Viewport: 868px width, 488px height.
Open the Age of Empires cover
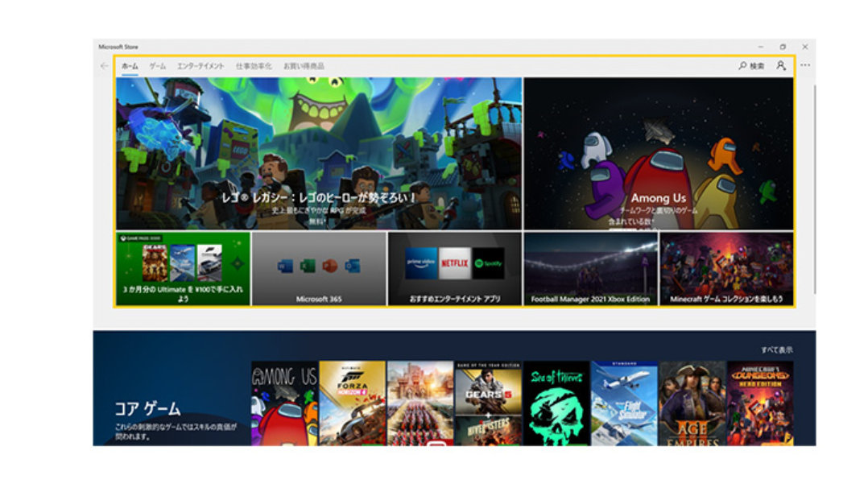click(x=692, y=403)
